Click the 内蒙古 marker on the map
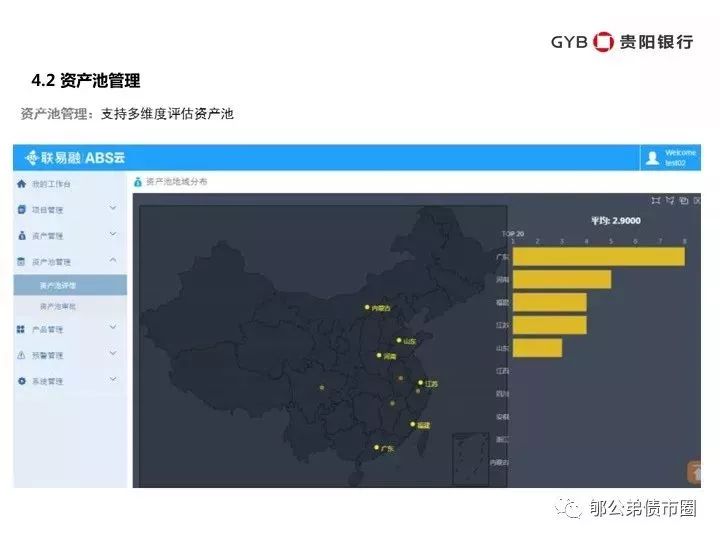720x540 pixels. coord(367,307)
